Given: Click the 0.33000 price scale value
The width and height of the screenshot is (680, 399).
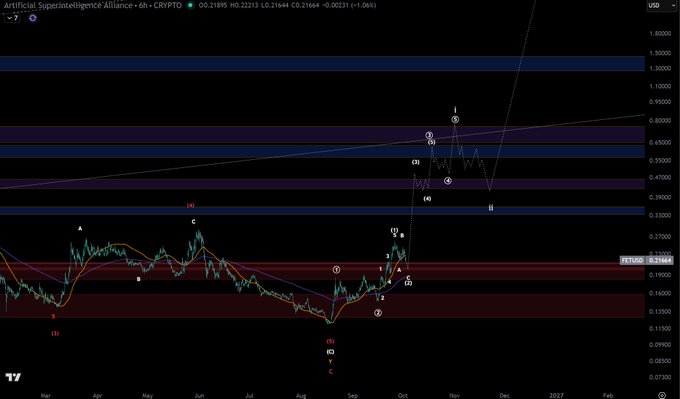Looking at the screenshot, I should coord(660,215).
